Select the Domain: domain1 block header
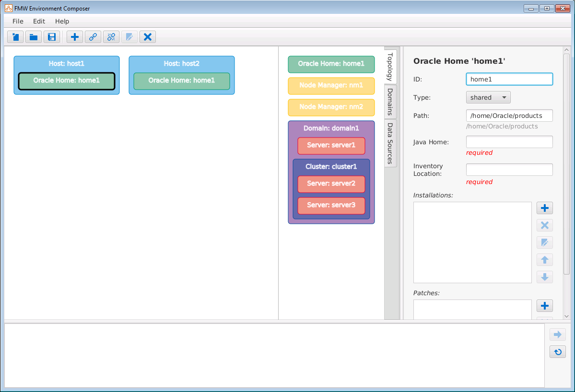 (331, 128)
